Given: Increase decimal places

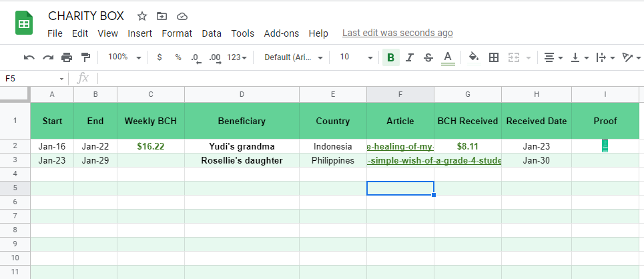Looking at the screenshot, I should (x=215, y=58).
